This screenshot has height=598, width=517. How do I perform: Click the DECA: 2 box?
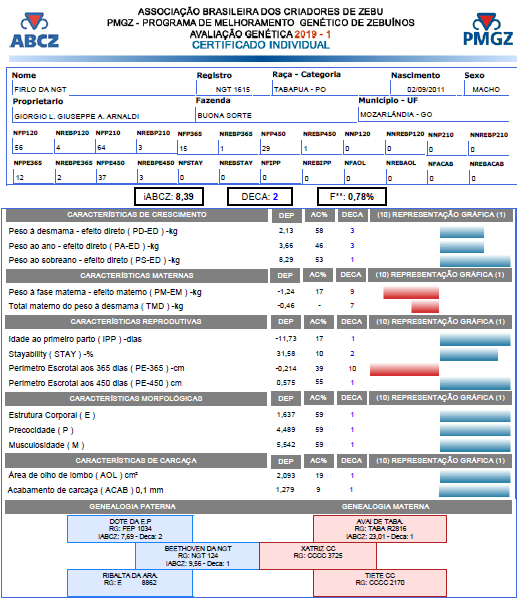tap(260, 197)
